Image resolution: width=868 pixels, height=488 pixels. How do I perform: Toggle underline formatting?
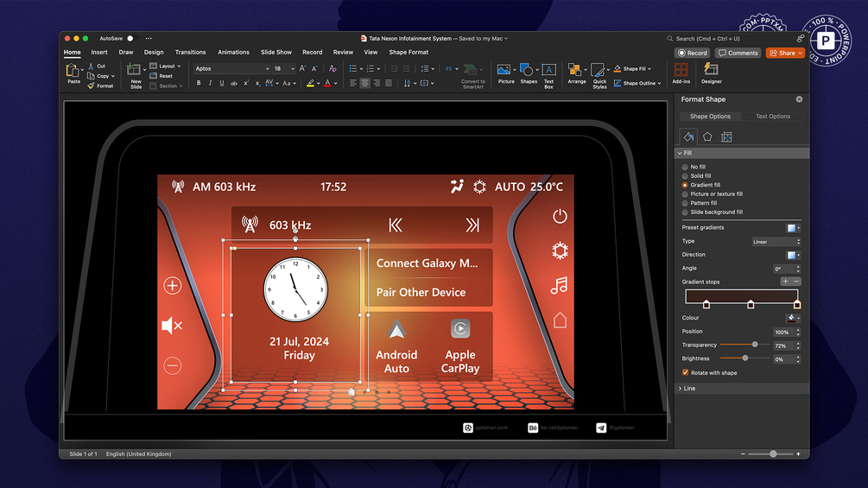[222, 83]
